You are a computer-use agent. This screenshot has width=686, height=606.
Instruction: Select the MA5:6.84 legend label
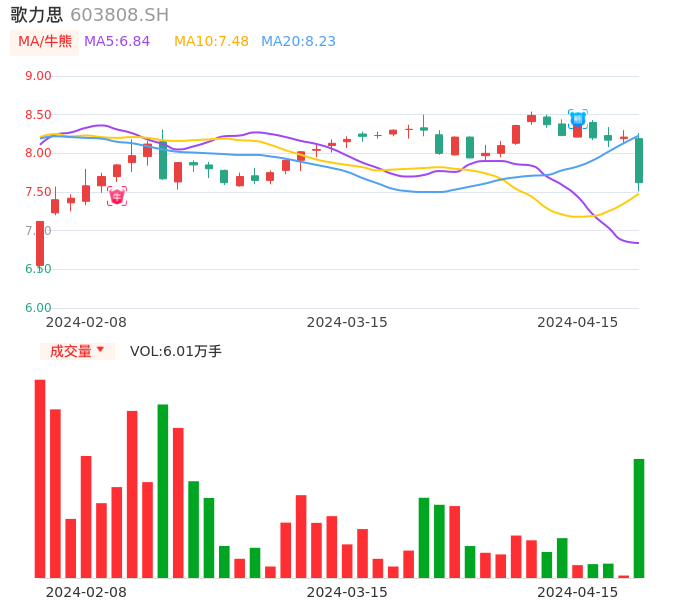(117, 42)
